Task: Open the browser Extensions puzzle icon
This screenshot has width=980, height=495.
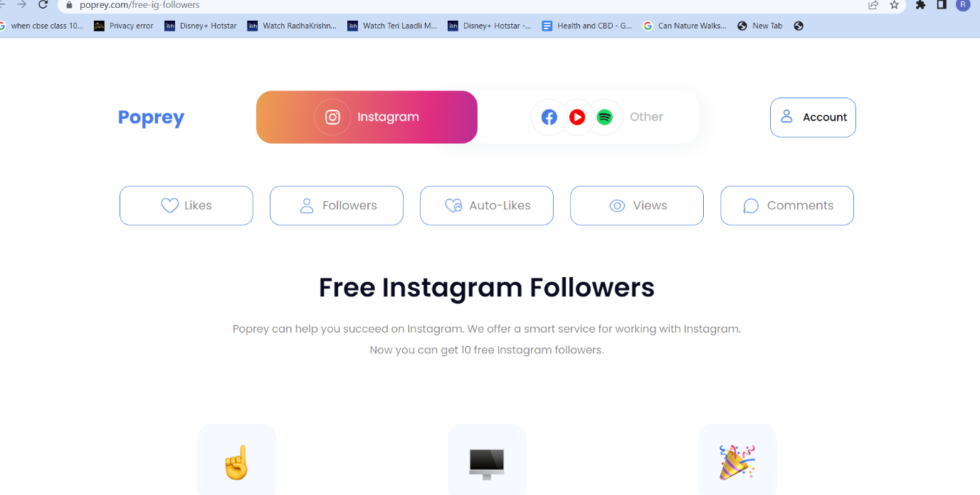Action: [x=920, y=4]
